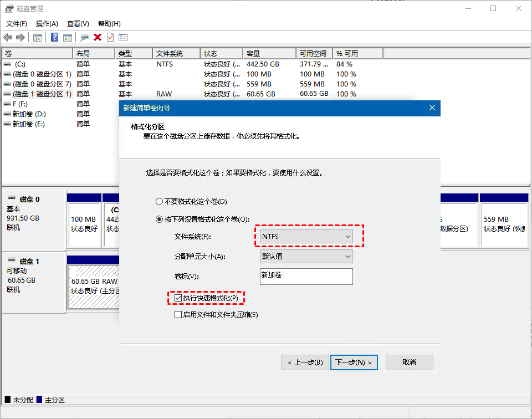This screenshot has height=419, width=532.
Task: Sort by the 布局 column header
Action: pos(94,54)
